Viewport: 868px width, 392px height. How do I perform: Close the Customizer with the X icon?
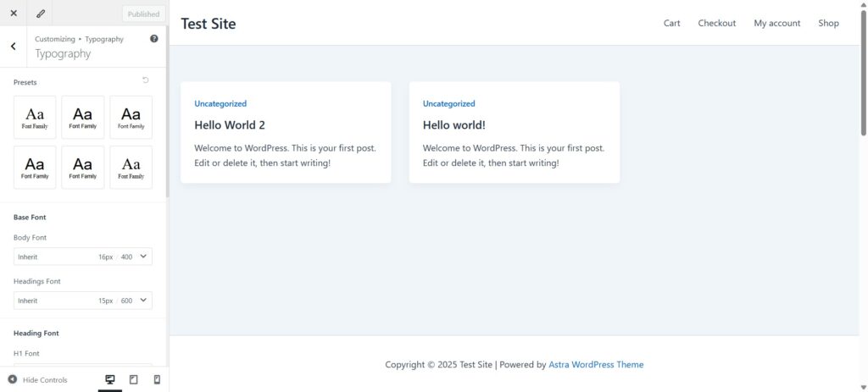[14, 14]
